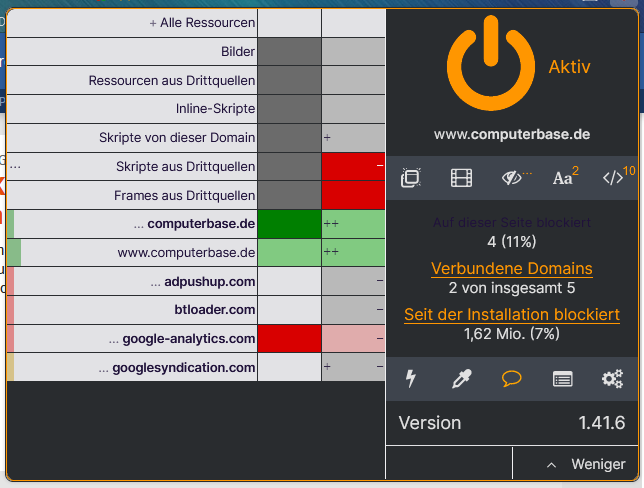Click local cell for www.computerbase.de row
This screenshot has height=488, width=644.
[x=353, y=252]
